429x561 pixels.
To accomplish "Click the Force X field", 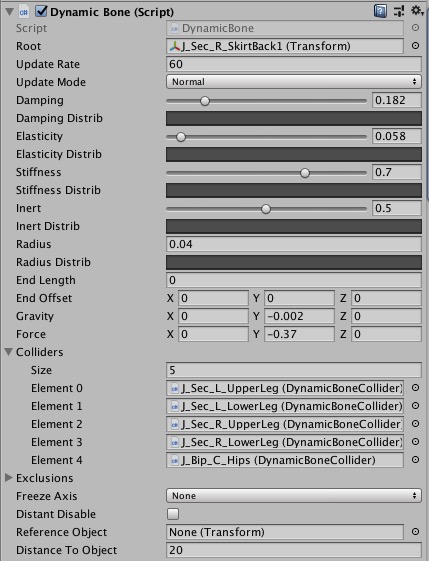I will coord(213,334).
